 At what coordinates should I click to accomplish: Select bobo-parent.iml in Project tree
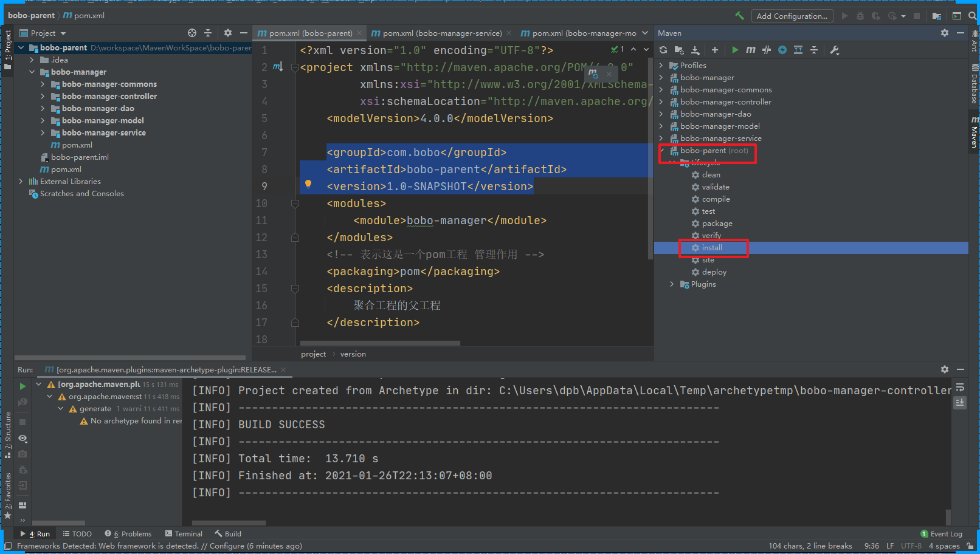(80, 157)
